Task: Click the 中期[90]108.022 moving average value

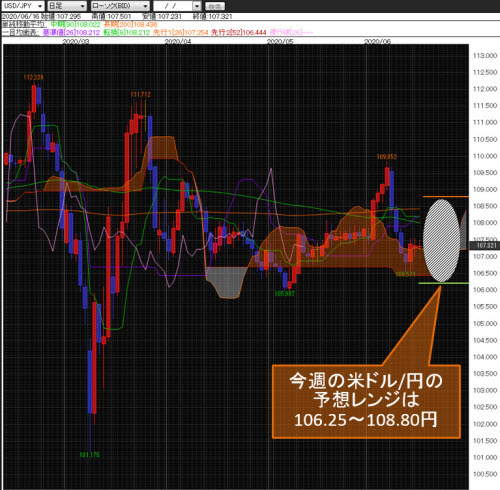Action: (75, 24)
